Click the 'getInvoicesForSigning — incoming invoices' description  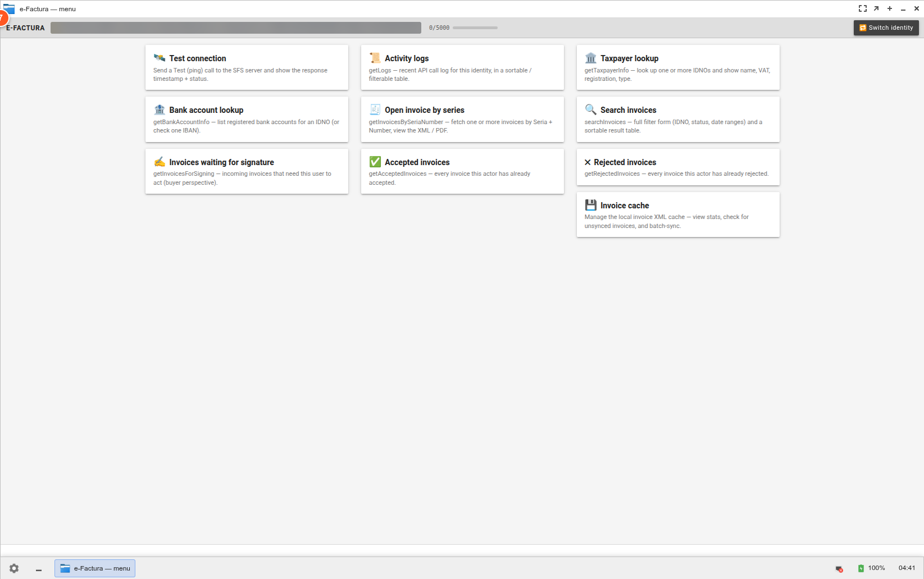[x=242, y=178]
